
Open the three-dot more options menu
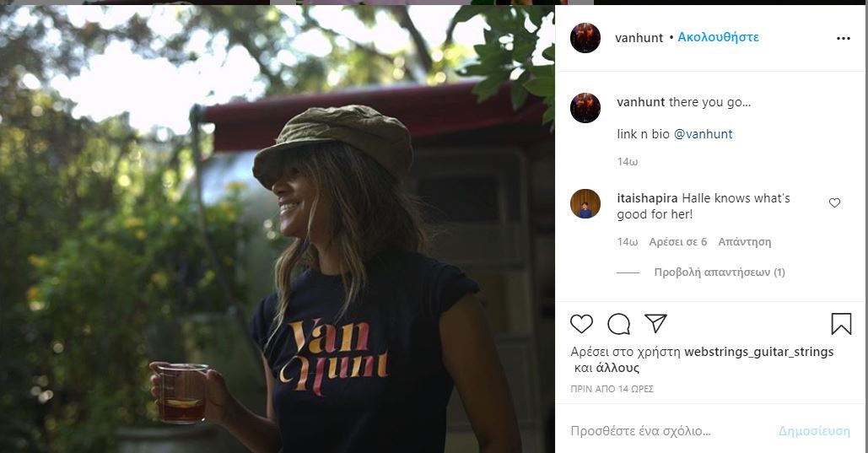[844, 38]
